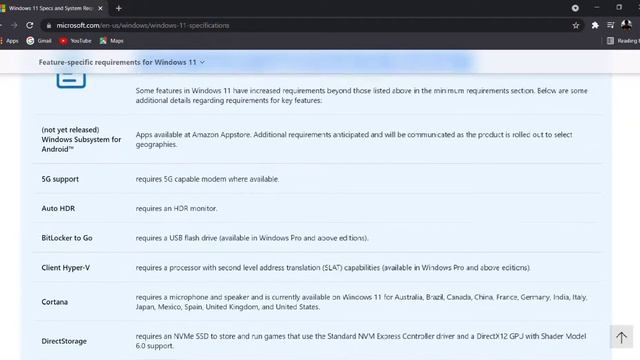
Task: Close the Windows 11 Specs tab
Action: [x=100, y=8]
